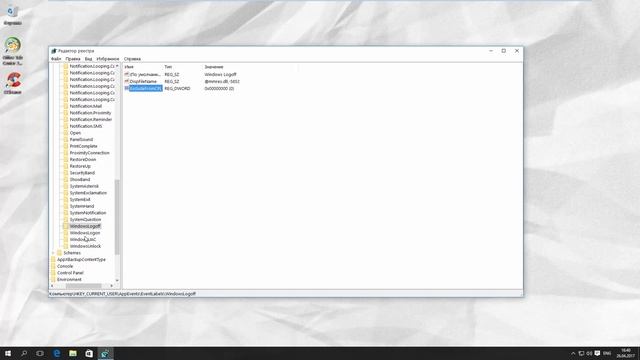Open the Правка menu
This screenshot has width=640, height=360.
tap(73, 59)
